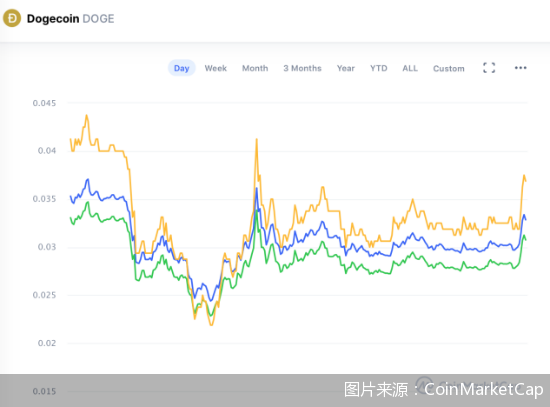This screenshot has height=407, width=550.
Task: Click the 0.03 y-axis label
Action: [x=47, y=247]
